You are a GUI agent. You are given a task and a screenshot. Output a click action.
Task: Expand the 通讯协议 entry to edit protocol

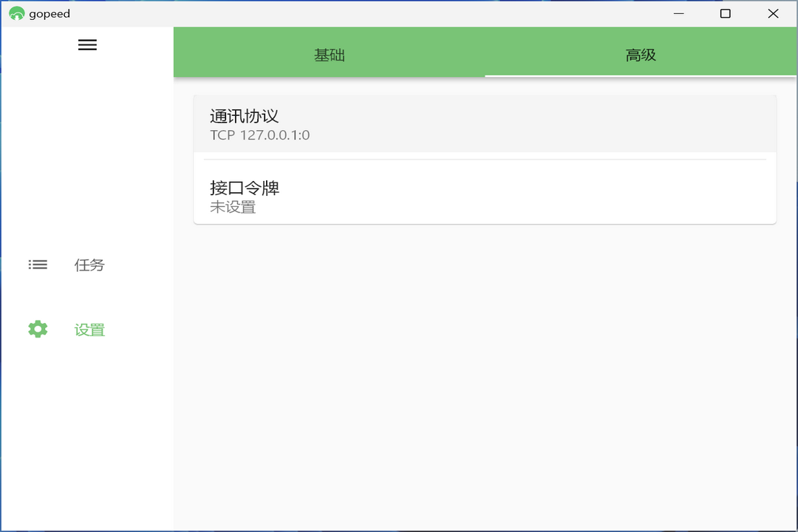[x=484, y=123]
